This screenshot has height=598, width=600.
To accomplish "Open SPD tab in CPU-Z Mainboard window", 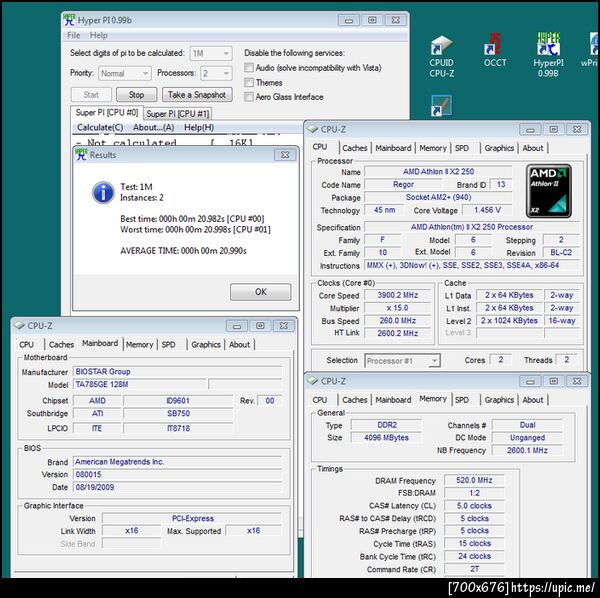I will pyautogui.click(x=168, y=344).
